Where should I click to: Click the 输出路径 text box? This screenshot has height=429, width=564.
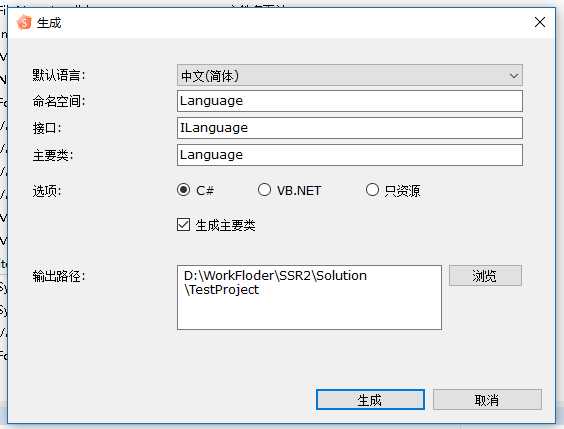point(309,297)
